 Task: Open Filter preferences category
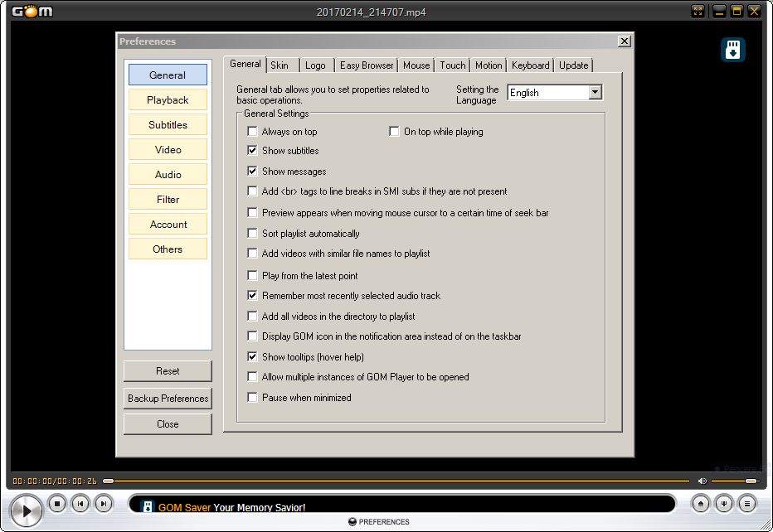coord(168,200)
